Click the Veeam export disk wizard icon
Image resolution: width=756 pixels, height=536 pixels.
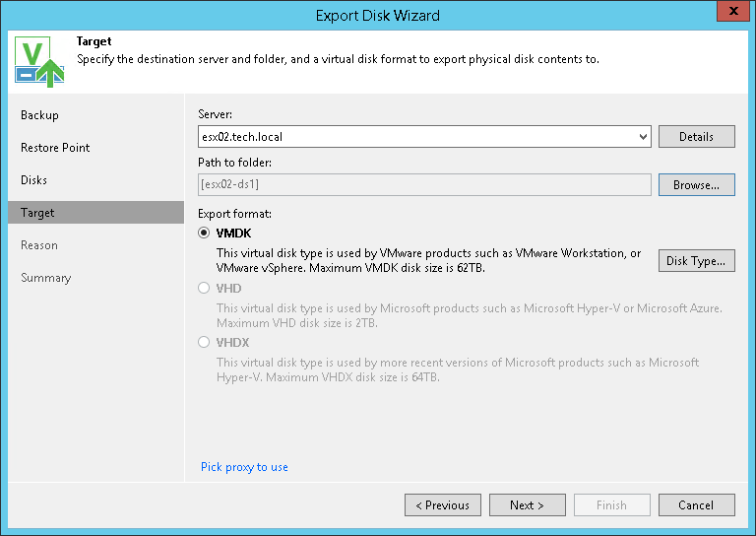tap(39, 61)
